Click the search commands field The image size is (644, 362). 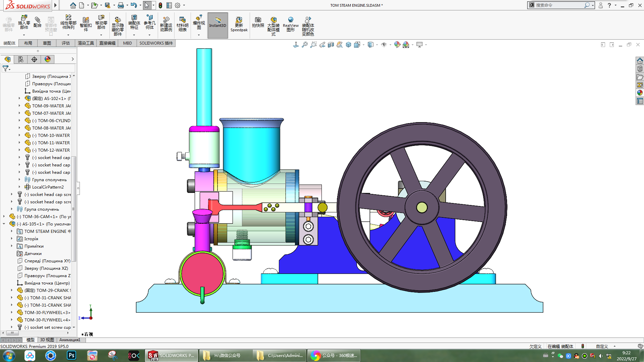(x=558, y=5)
